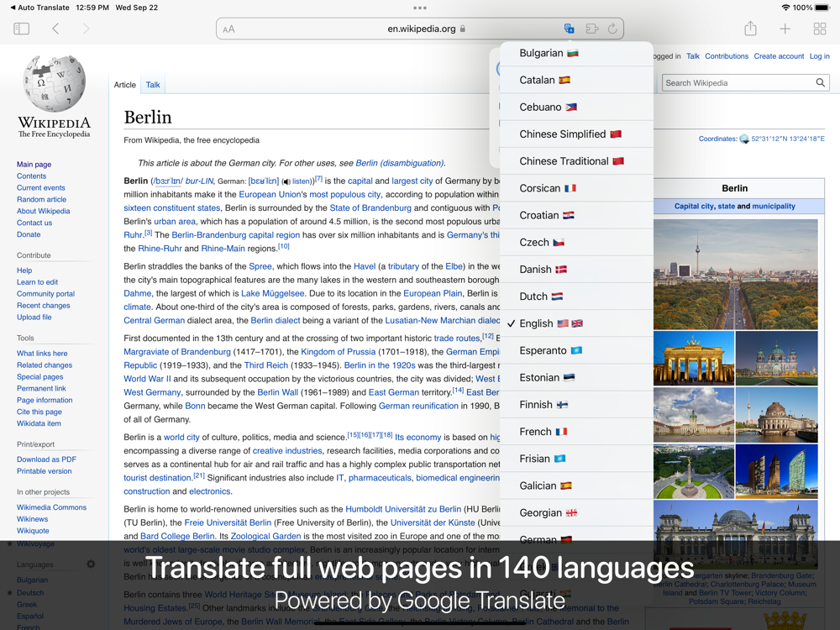Choose Estonian in language menu
This screenshot has height=630, width=840.
pos(576,378)
